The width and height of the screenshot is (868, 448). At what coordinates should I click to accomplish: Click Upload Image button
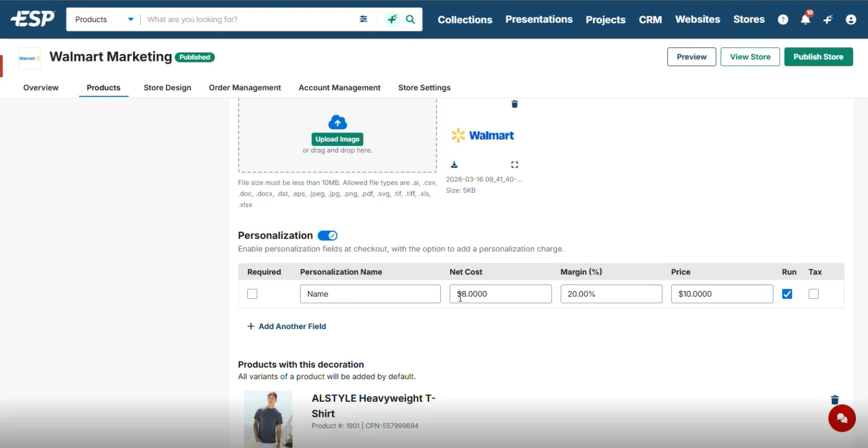pyautogui.click(x=337, y=139)
